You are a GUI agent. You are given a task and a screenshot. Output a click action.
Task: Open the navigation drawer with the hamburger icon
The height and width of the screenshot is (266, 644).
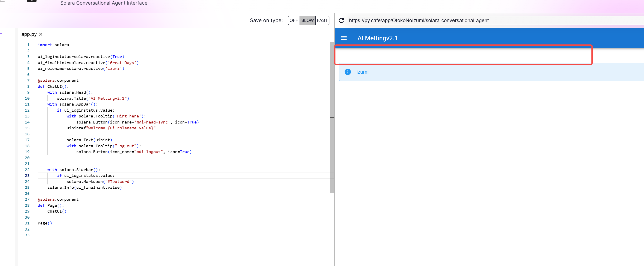point(344,38)
